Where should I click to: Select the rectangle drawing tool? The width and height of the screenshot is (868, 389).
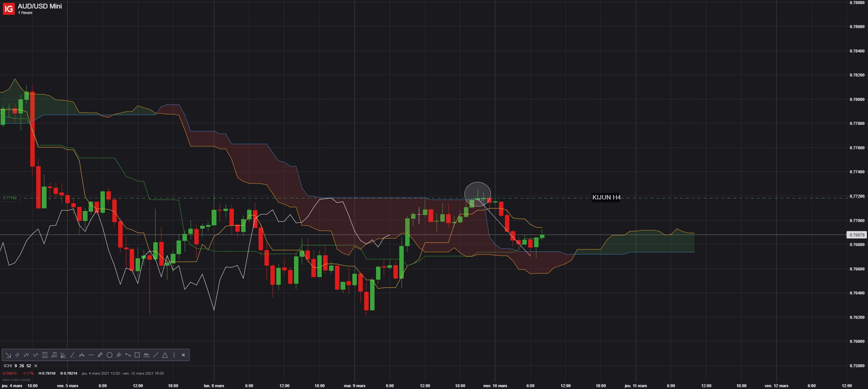pos(137,355)
